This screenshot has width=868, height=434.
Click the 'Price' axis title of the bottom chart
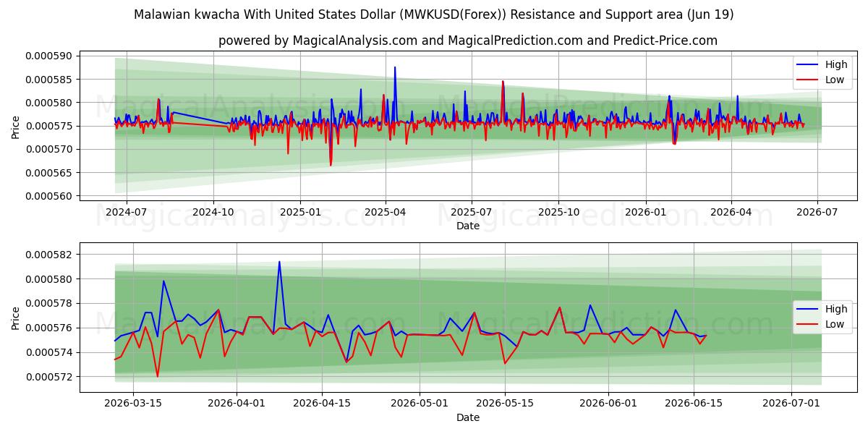(16, 318)
